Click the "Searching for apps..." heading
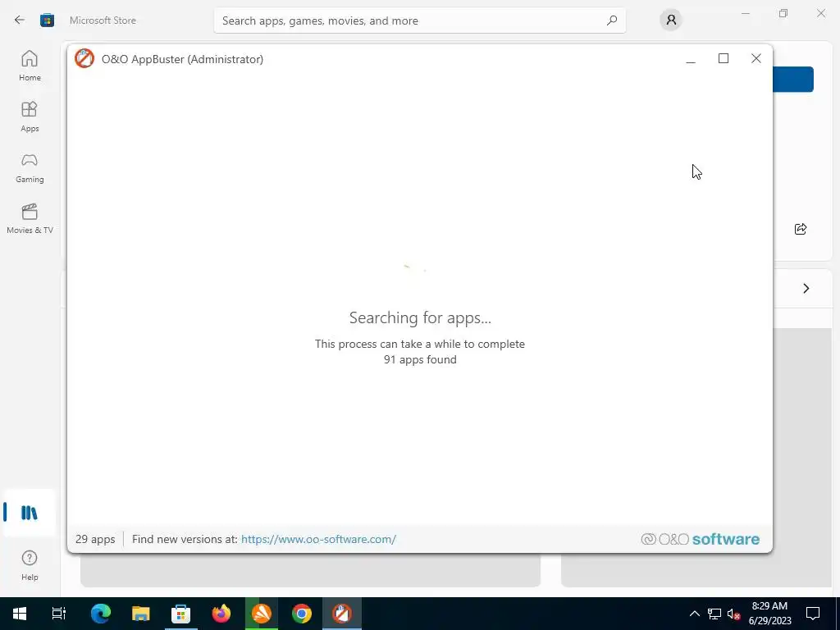840x630 pixels. tap(420, 317)
